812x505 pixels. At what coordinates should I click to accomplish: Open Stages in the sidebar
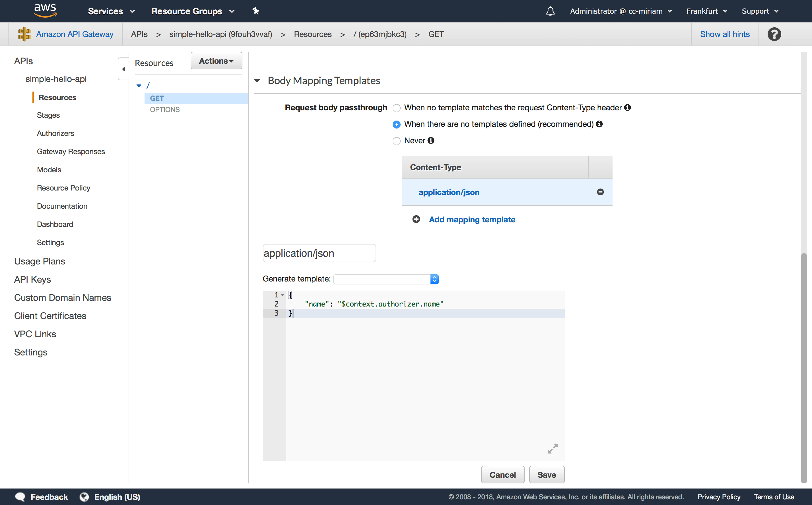click(48, 115)
